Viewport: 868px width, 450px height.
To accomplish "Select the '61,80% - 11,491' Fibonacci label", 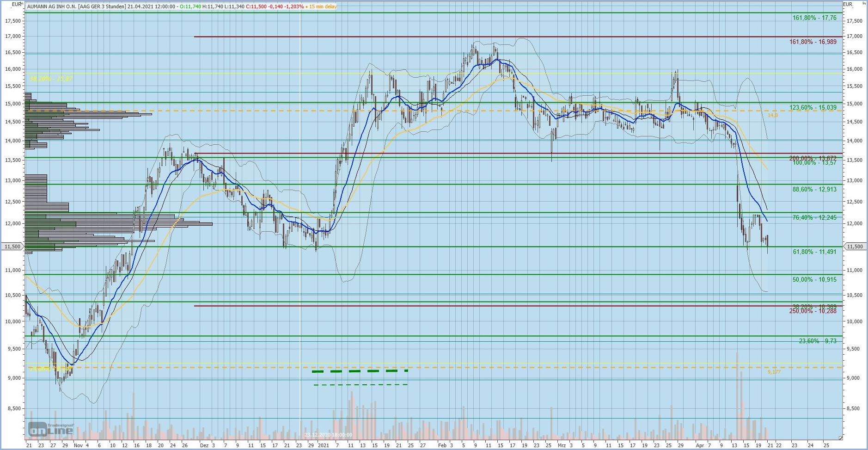I will (x=814, y=252).
